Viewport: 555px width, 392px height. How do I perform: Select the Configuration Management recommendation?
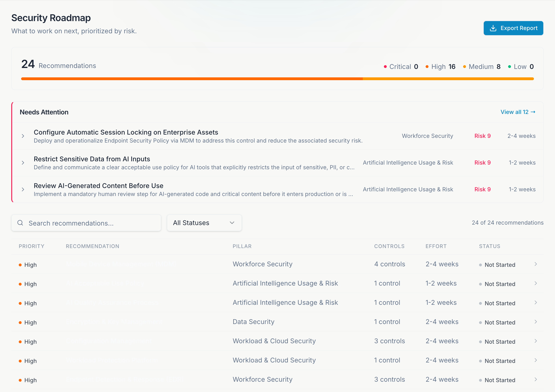coord(109,341)
